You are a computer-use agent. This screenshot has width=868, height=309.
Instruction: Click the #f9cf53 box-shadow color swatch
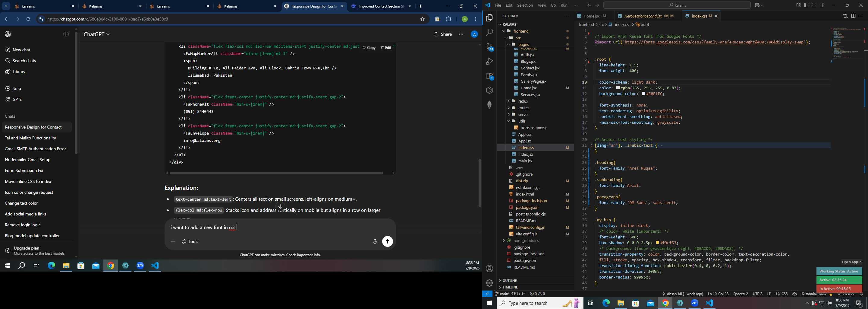657,243
